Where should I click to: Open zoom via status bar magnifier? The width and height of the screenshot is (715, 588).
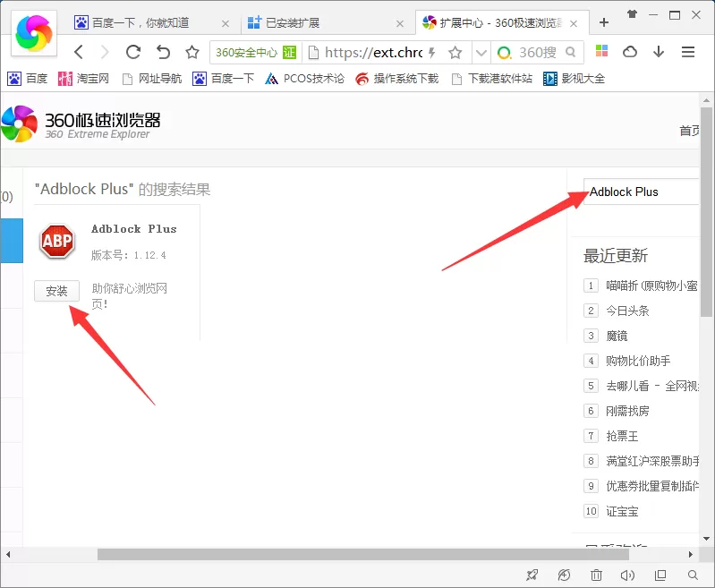pos(693,575)
